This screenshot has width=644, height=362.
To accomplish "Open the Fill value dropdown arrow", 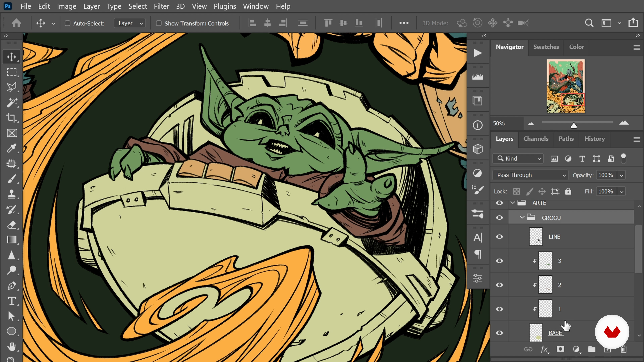I will [x=622, y=192].
